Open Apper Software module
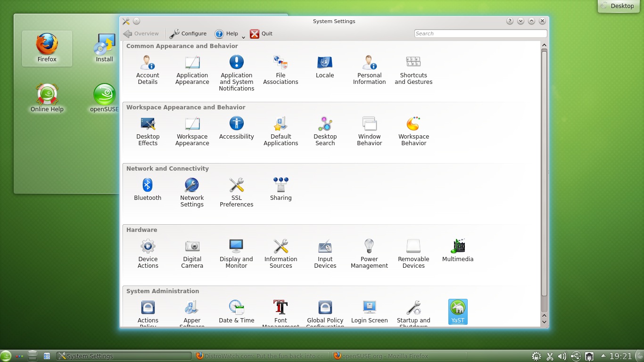The image size is (644, 362). coord(192,313)
